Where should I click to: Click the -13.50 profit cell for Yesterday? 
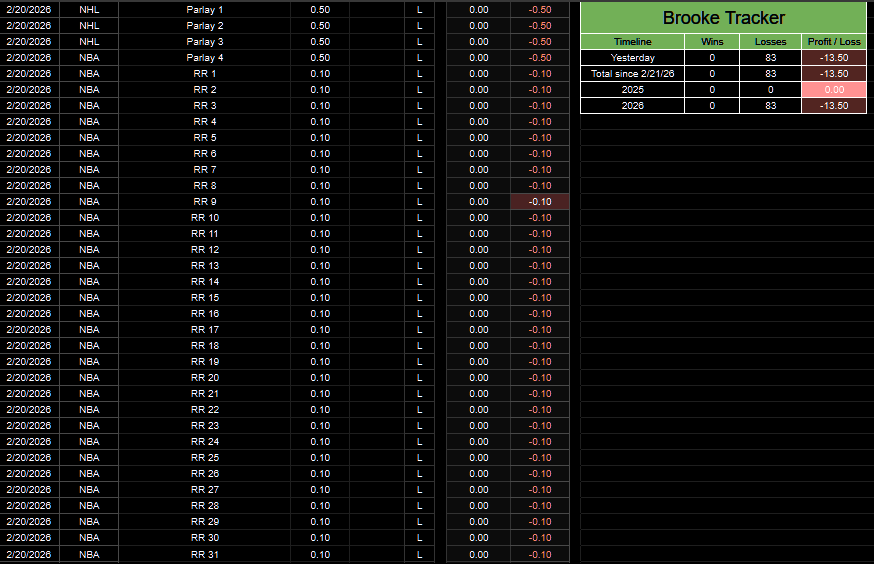coord(834,58)
